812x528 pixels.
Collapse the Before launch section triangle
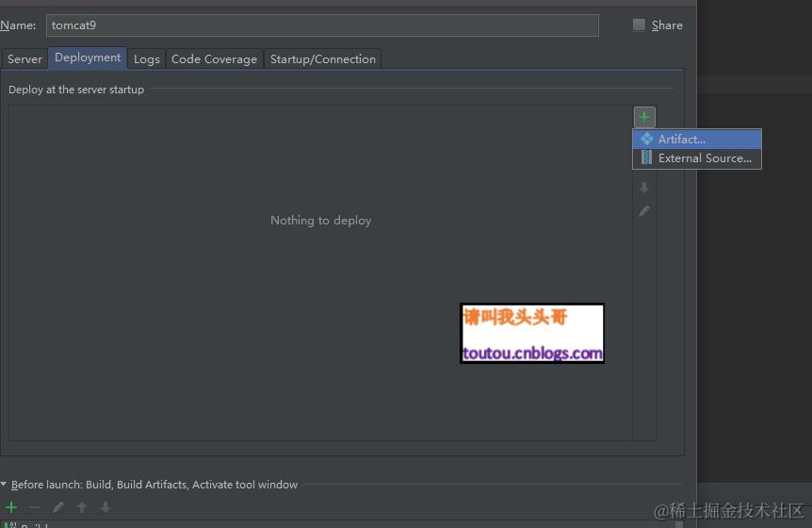[4, 484]
